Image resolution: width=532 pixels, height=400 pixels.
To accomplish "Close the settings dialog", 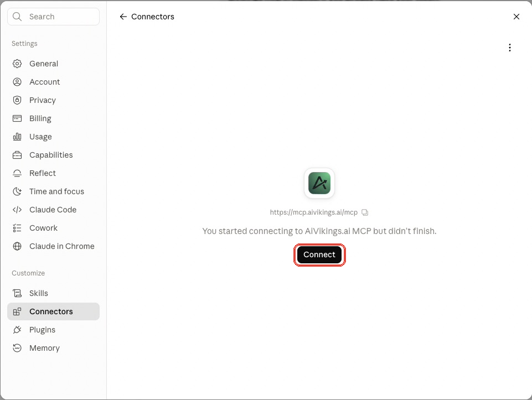I will (516, 17).
